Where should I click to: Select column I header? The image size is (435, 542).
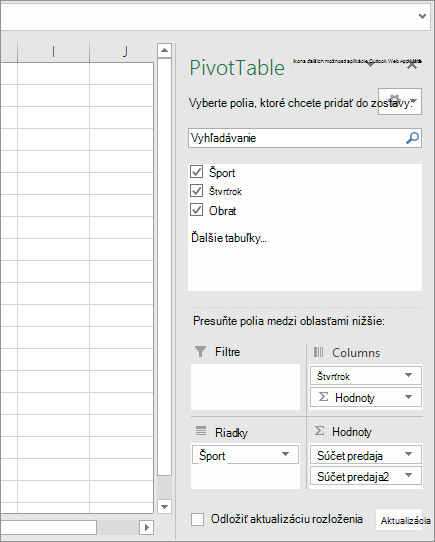(53, 52)
